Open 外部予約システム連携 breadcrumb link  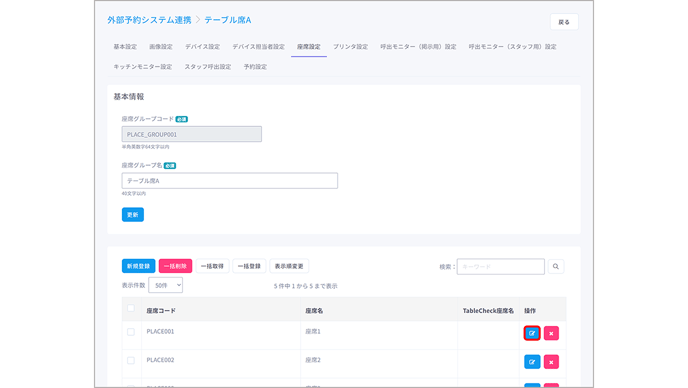click(x=149, y=20)
